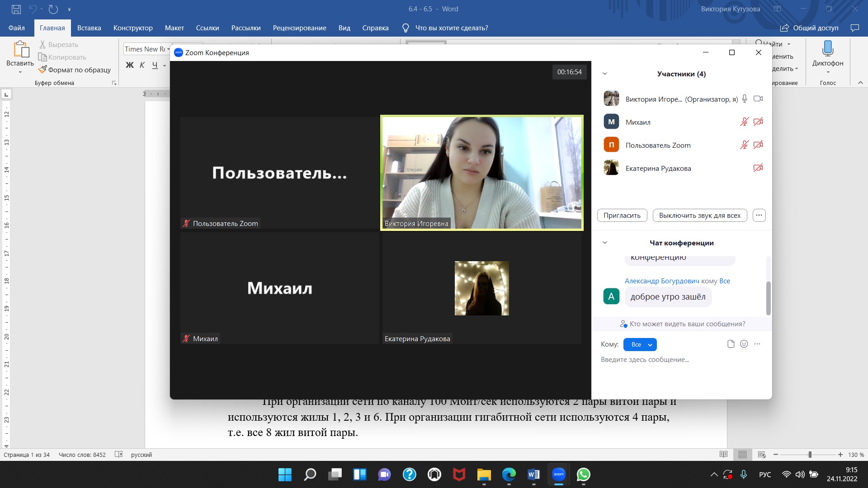The image size is (868, 488).
Task: Select Виктория Игоревна video tile
Action: click(x=482, y=173)
